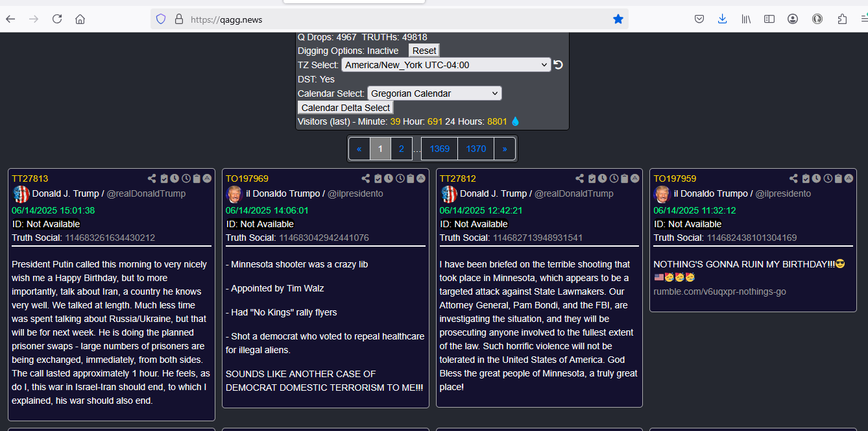The image size is (868, 431).
Task: Click the solid clock icon on post TO197959
Action: (x=816, y=179)
